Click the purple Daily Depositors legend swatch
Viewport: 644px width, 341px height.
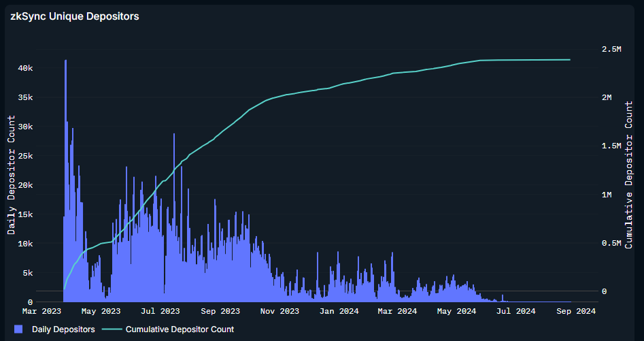pos(18,329)
